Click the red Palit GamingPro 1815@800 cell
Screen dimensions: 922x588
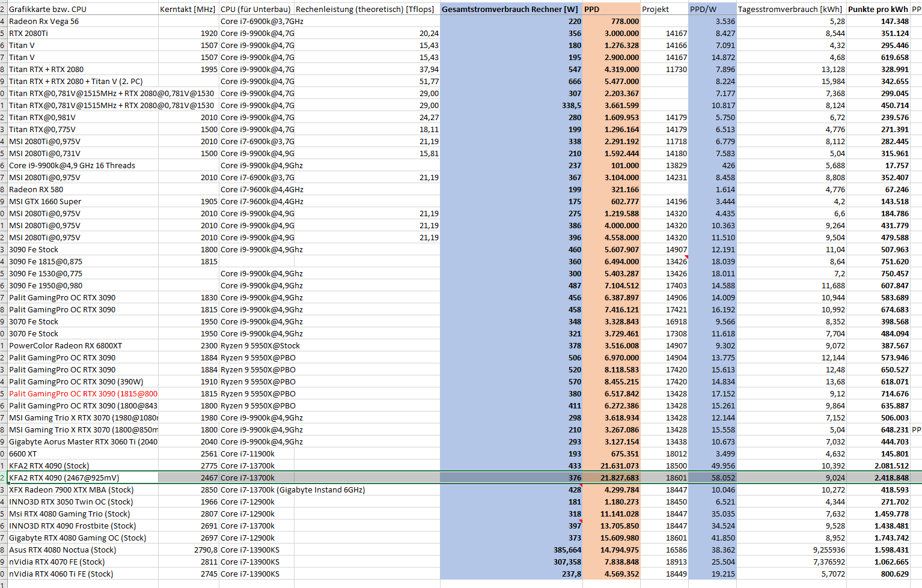(x=82, y=393)
